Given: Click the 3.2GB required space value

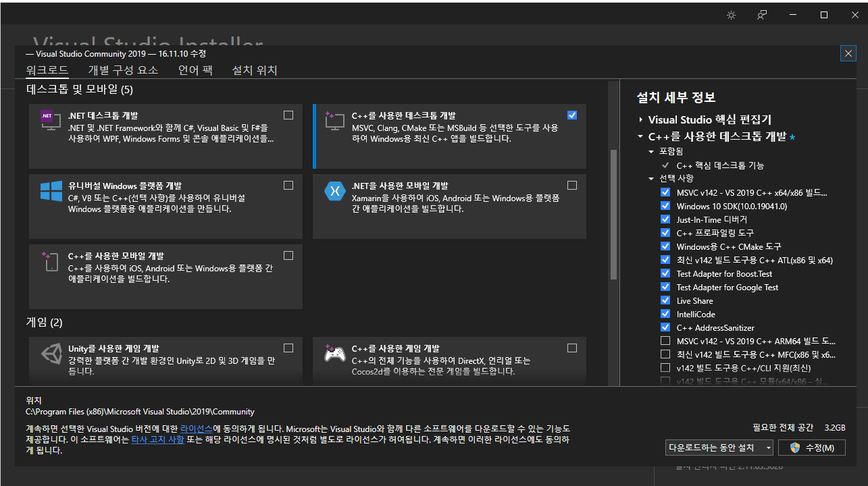Looking at the screenshot, I should point(835,428).
